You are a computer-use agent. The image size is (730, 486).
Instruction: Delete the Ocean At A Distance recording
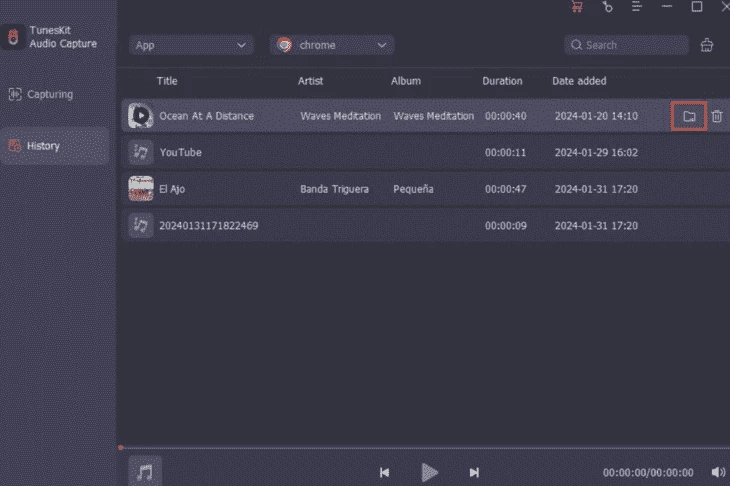click(717, 117)
